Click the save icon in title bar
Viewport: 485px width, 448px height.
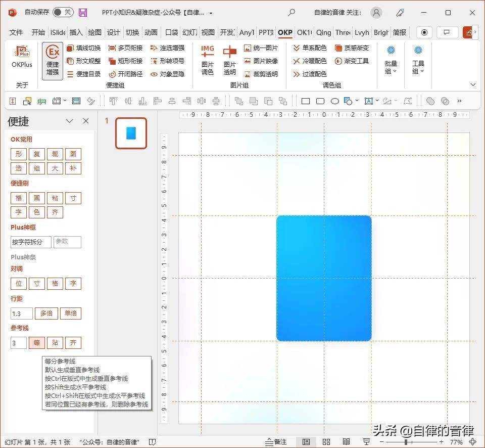point(83,13)
